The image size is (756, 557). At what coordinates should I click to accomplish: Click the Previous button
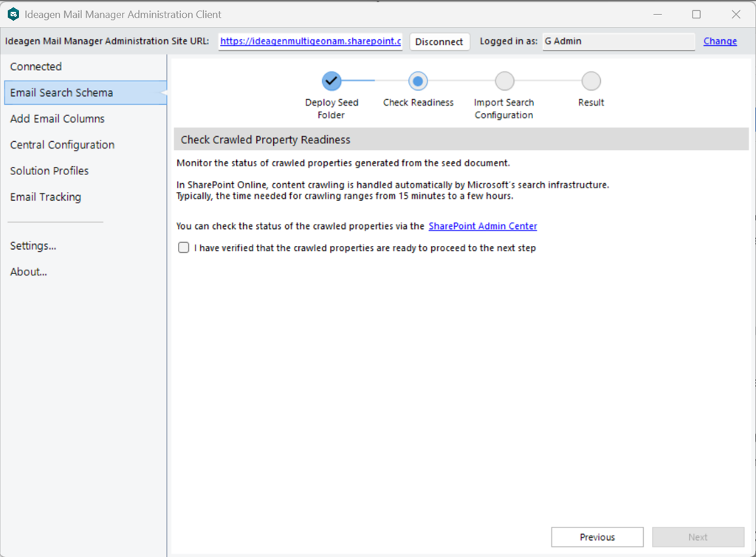[x=597, y=537]
